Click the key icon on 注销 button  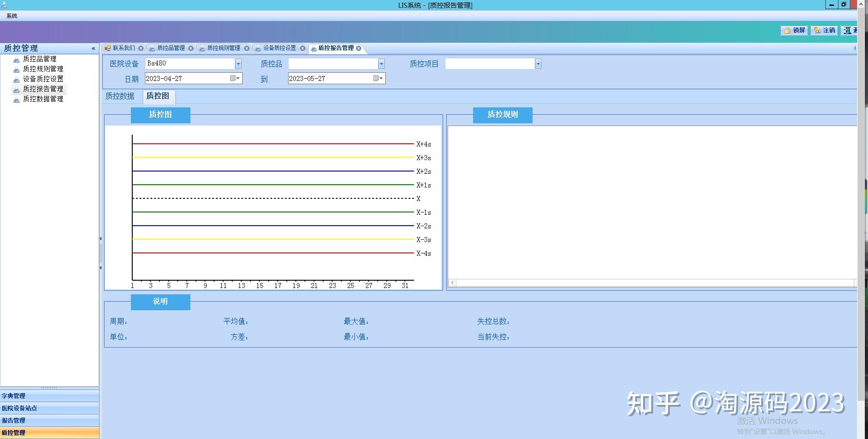coord(818,30)
